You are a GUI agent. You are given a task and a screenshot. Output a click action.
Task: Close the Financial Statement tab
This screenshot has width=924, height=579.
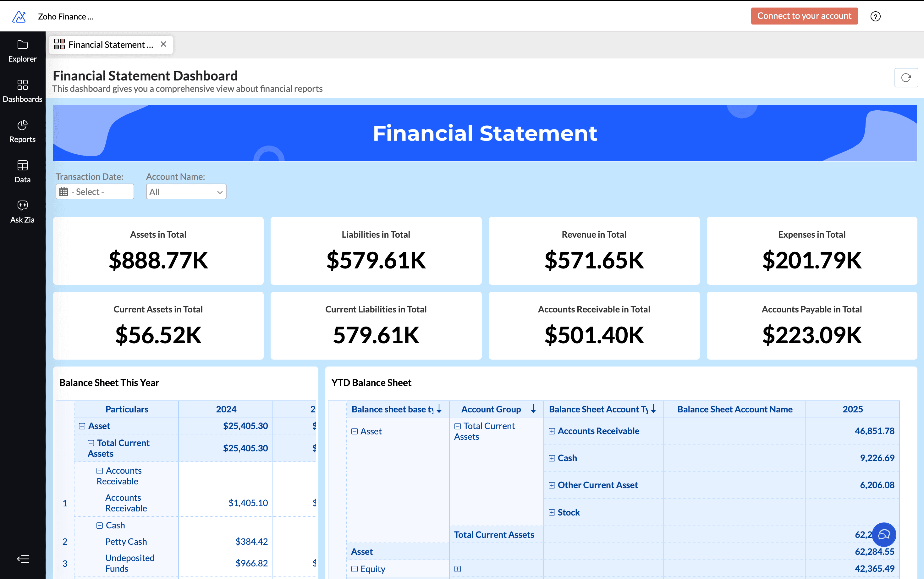point(163,44)
